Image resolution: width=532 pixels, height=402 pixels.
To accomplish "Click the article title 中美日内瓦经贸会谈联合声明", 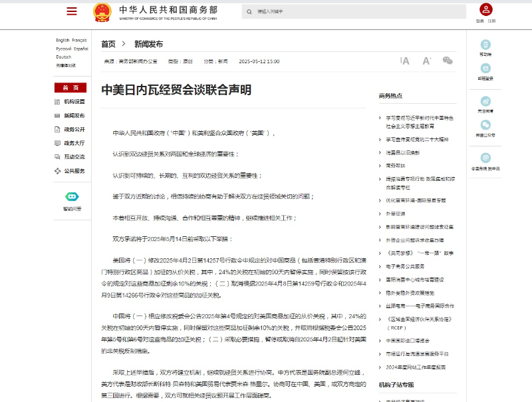I will [176, 90].
